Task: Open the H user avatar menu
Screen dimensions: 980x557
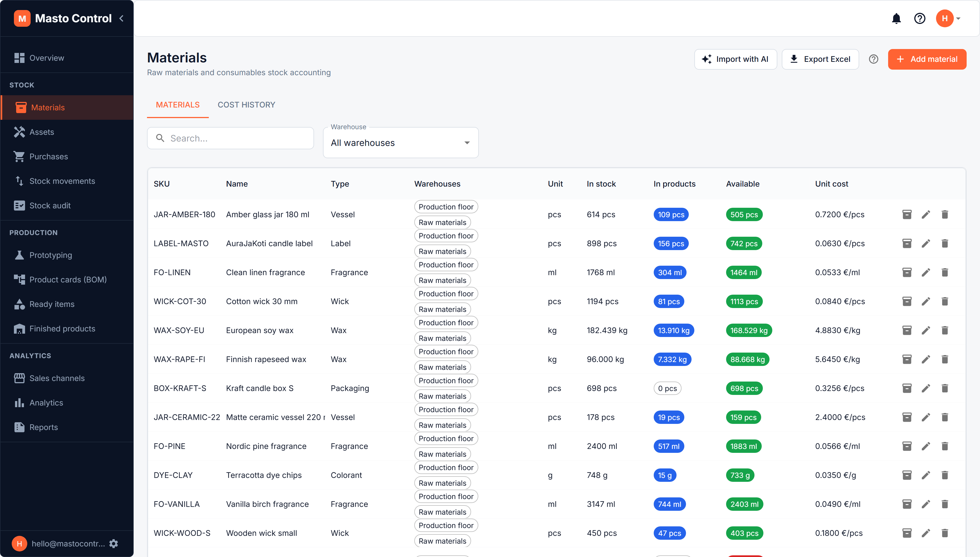Action: pyautogui.click(x=948, y=18)
